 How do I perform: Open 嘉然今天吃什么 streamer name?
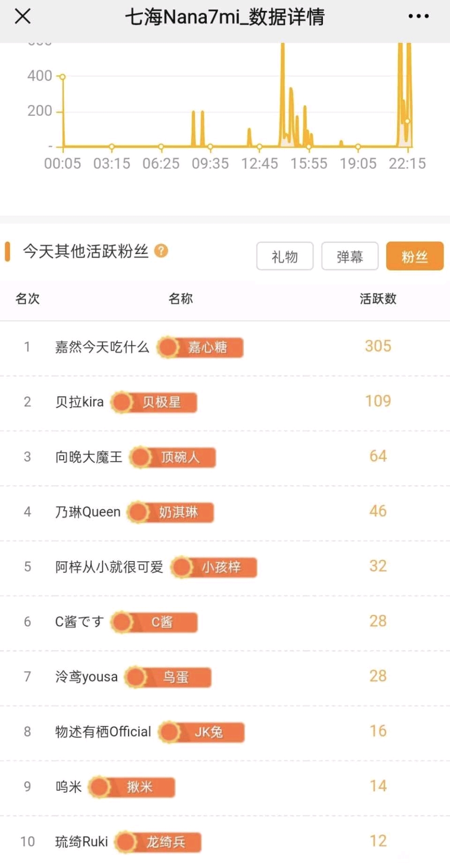[x=102, y=347]
